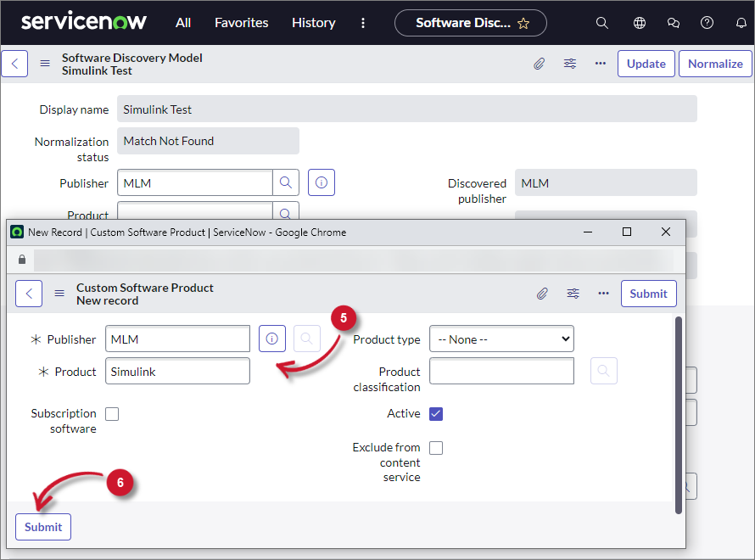Open the Product type dropdown
Image resolution: width=755 pixels, height=560 pixels.
coord(501,339)
